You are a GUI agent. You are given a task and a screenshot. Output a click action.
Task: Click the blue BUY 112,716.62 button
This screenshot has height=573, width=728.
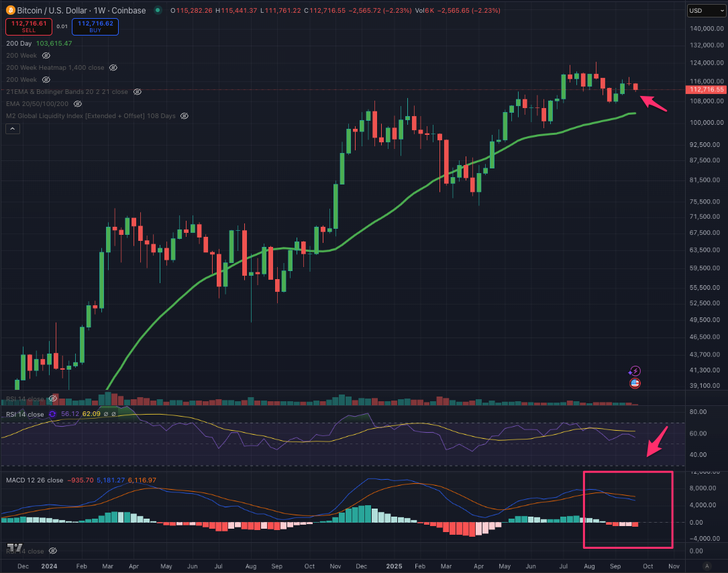point(95,26)
